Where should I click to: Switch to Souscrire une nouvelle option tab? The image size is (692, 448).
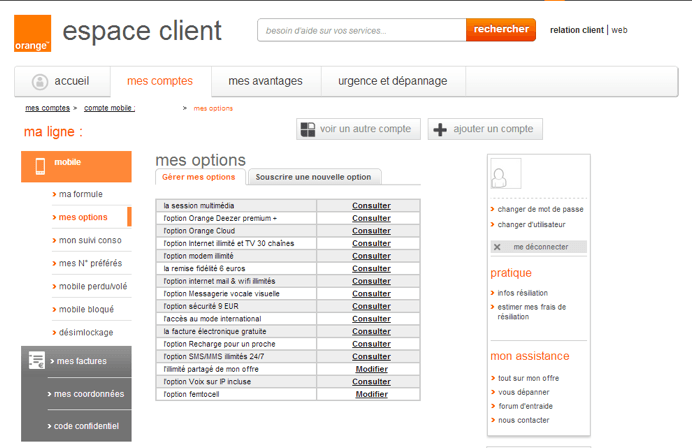click(313, 177)
